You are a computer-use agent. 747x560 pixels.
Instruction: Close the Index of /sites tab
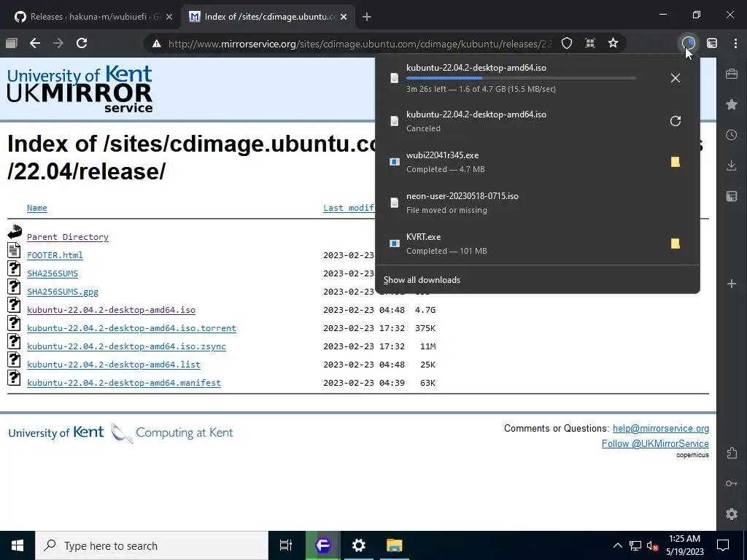(x=344, y=17)
